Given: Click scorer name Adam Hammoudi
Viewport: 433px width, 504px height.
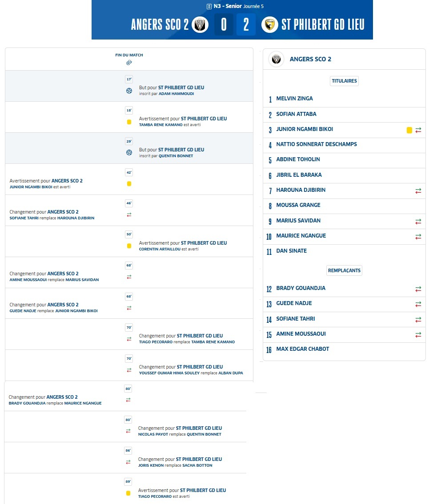Looking at the screenshot, I should click(x=176, y=94).
